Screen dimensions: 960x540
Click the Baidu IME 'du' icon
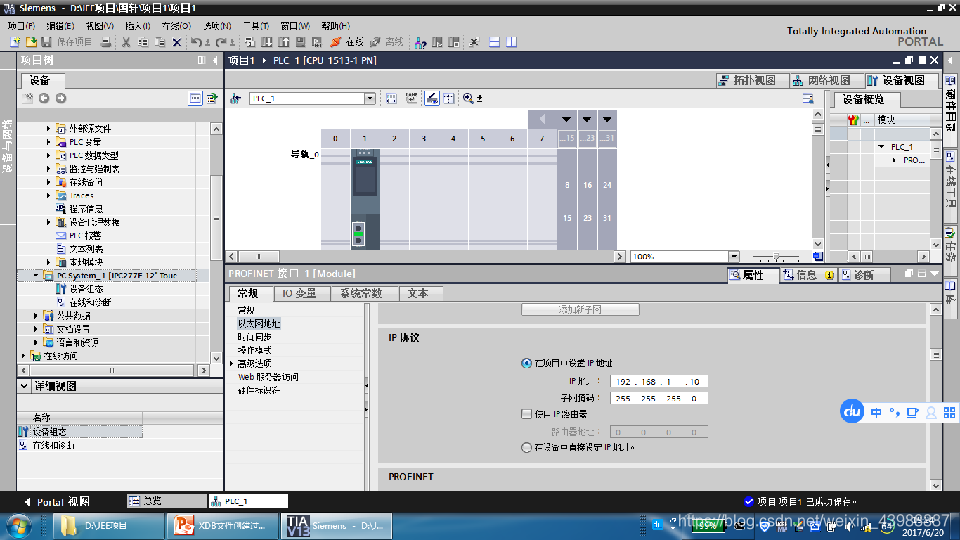pos(852,411)
